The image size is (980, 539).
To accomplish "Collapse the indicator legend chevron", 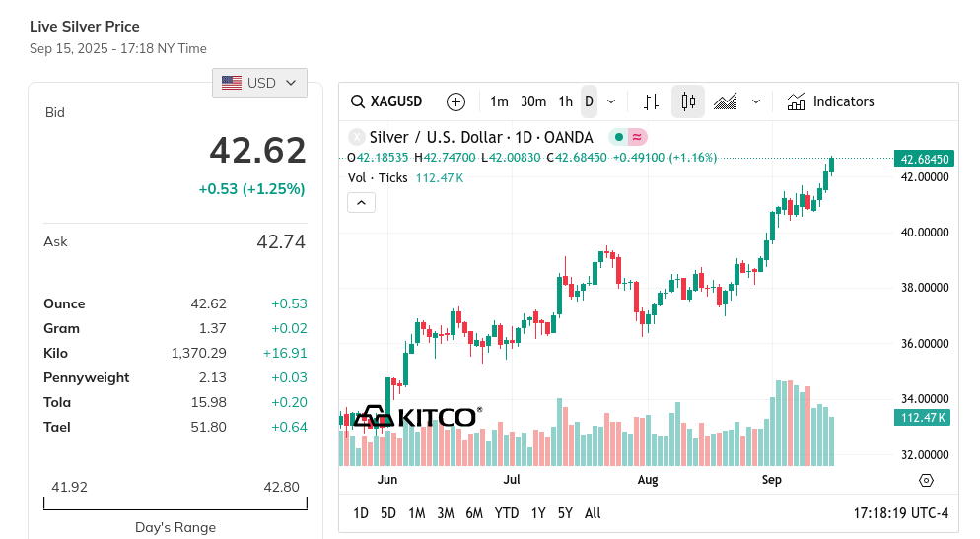I will (x=361, y=203).
